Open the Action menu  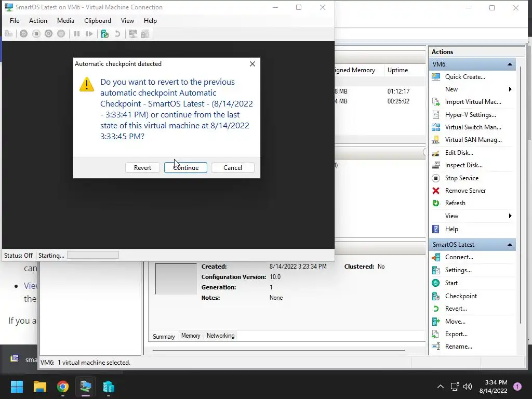pyautogui.click(x=38, y=21)
